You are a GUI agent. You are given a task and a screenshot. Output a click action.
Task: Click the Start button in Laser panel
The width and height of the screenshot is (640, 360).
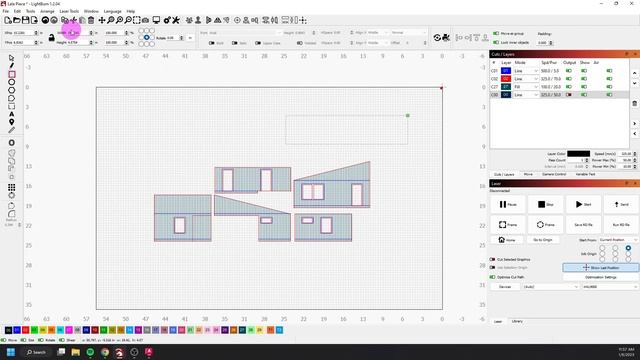pos(583,204)
